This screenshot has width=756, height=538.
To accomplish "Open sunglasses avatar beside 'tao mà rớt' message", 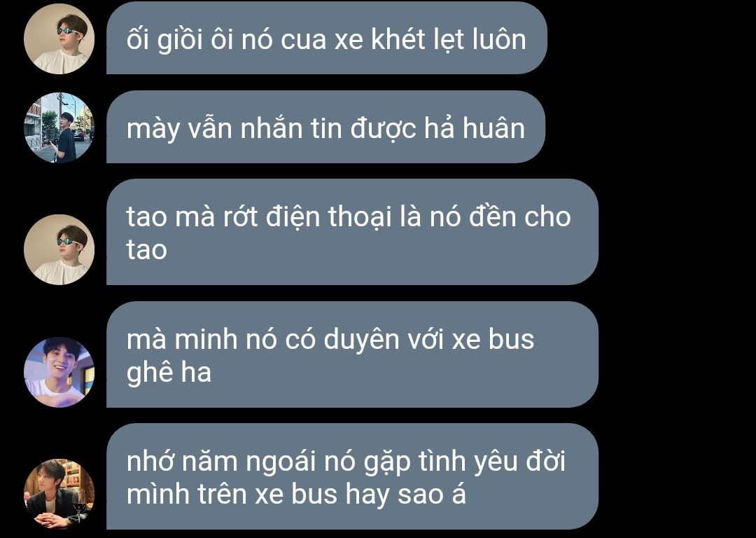I will point(59,249).
